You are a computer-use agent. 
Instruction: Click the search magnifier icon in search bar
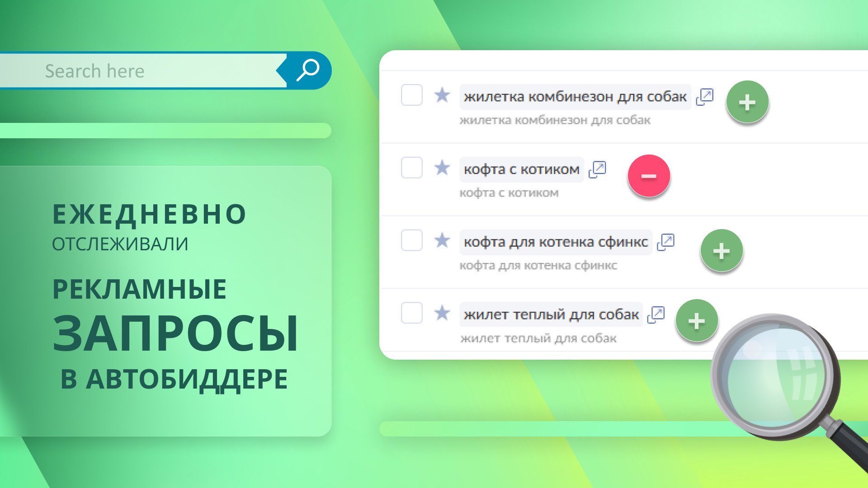(308, 70)
